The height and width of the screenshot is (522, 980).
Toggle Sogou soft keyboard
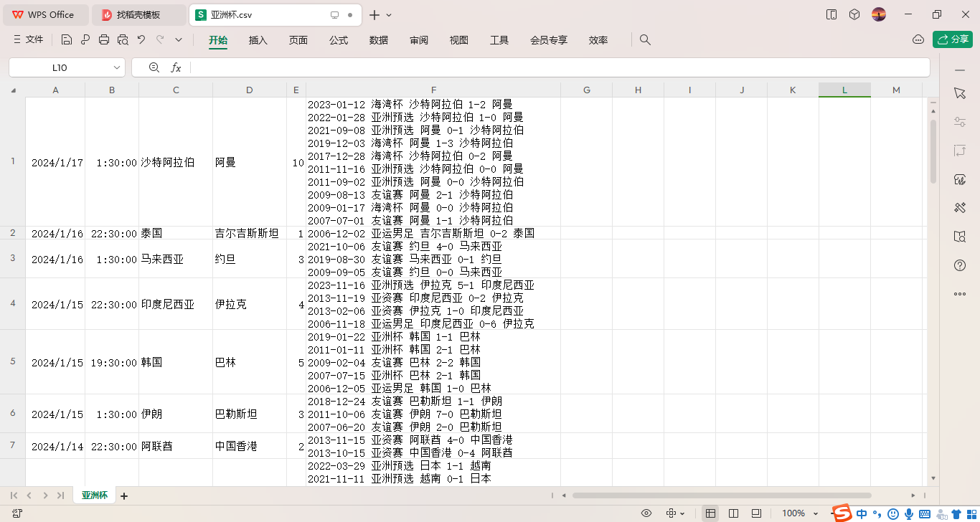(925, 513)
